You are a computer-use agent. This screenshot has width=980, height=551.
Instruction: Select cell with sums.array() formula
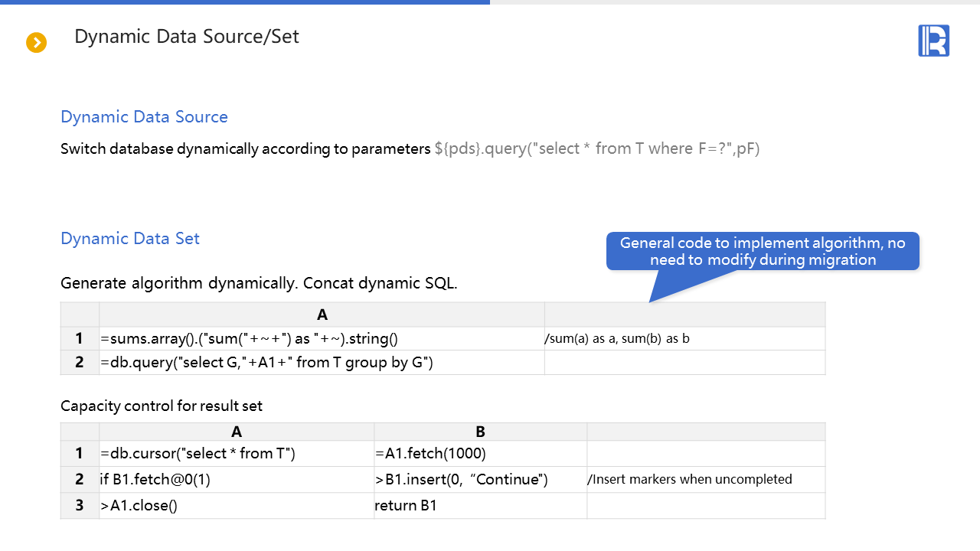(x=250, y=338)
